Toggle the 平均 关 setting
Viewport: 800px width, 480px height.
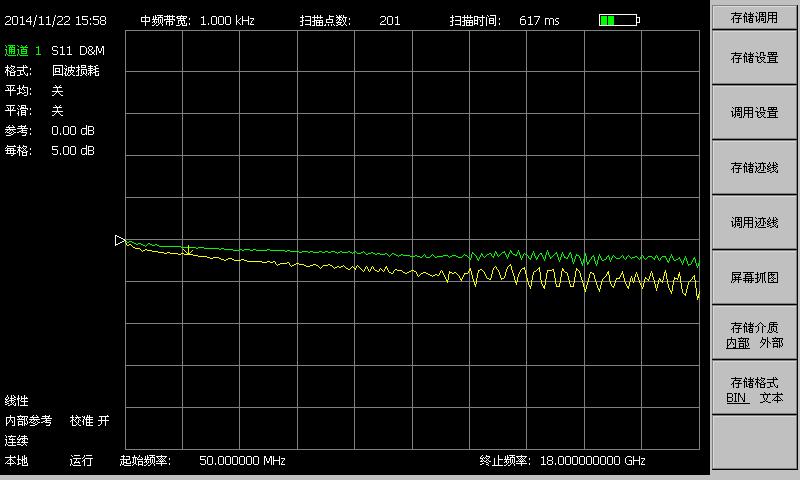tap(57, 91)
